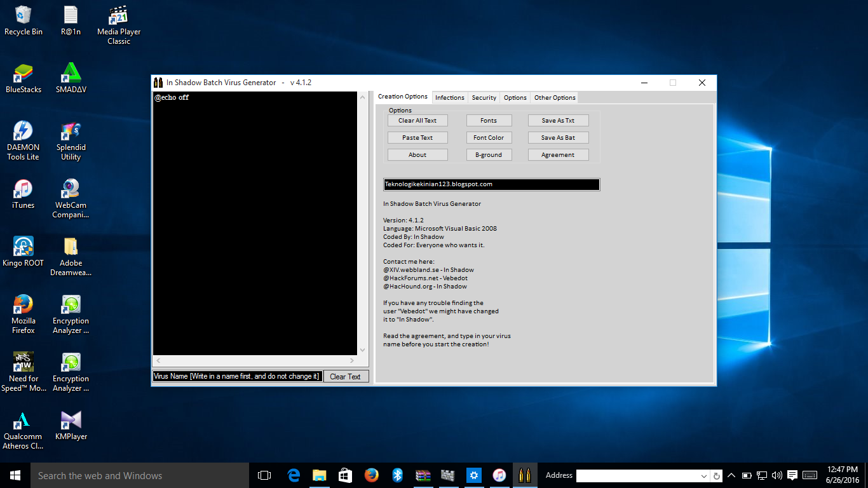868x488 pixels.
Task: Open Qualcomm Atheros Client desktop icon
Action: (x=24, y=430)
